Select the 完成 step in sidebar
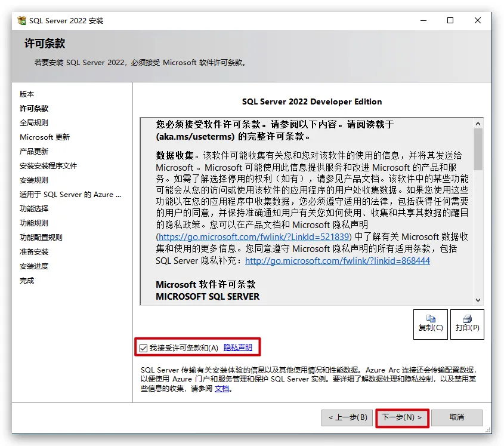This screenshot has height=446, width=504. click(x=27, y=281)
